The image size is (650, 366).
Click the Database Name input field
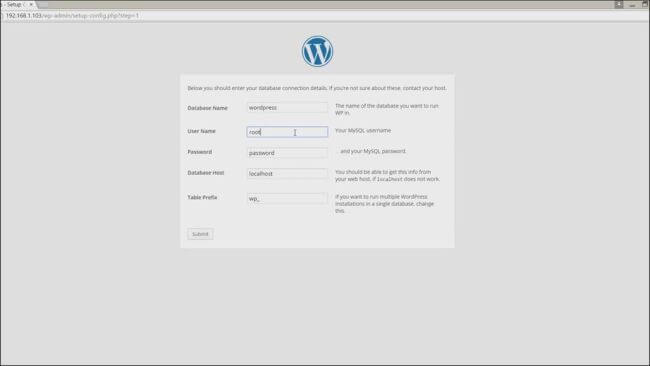(287, 108)
